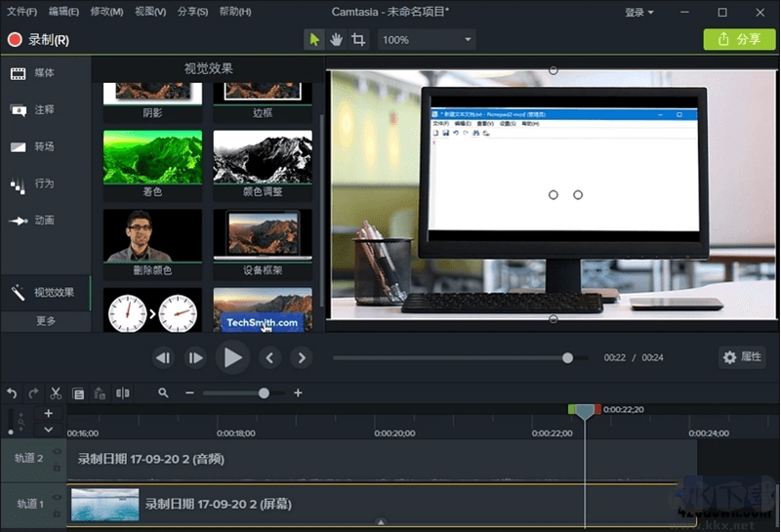The image size is (781, 532).
Task: Expand the 登录 account dropdown
Action: [639, 13]
